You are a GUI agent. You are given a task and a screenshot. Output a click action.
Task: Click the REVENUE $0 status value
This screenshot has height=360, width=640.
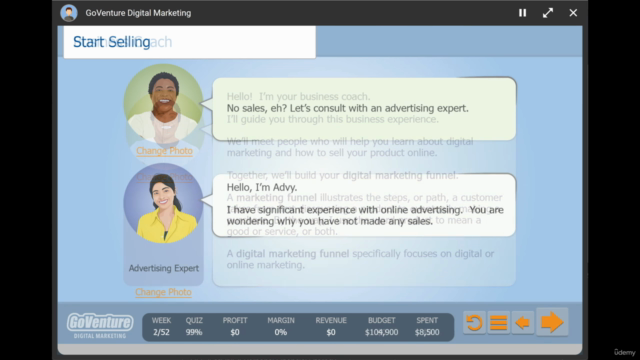[x=331, y=332]
